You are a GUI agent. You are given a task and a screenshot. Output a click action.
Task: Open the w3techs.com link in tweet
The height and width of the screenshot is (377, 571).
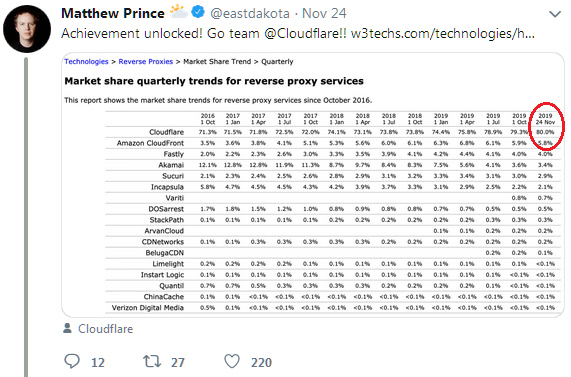pyautogui.click(x=442, y=34)
